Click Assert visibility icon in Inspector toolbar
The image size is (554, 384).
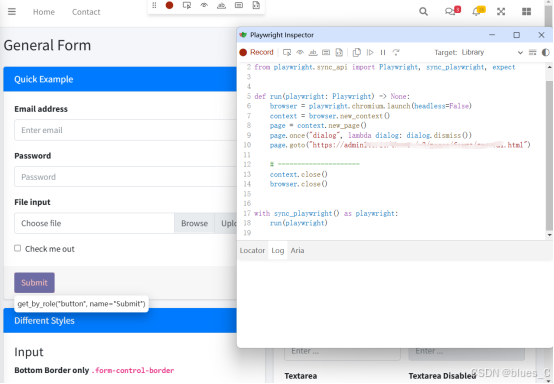300,52
